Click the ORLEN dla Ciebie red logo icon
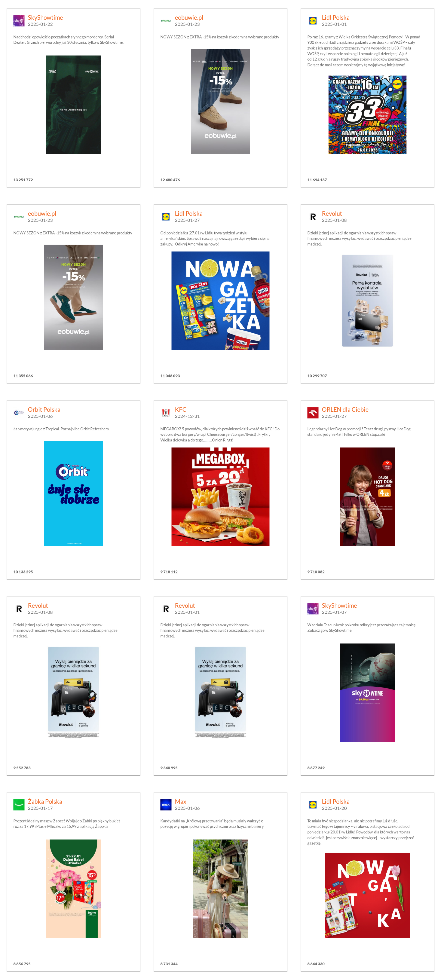Screen dimensions: 441x980 (x=313, y=412)
